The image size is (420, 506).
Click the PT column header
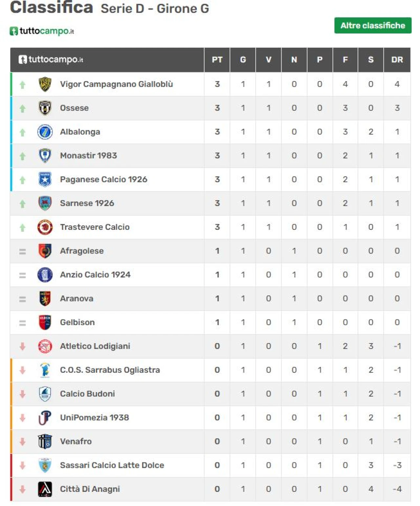click(217, 60)
